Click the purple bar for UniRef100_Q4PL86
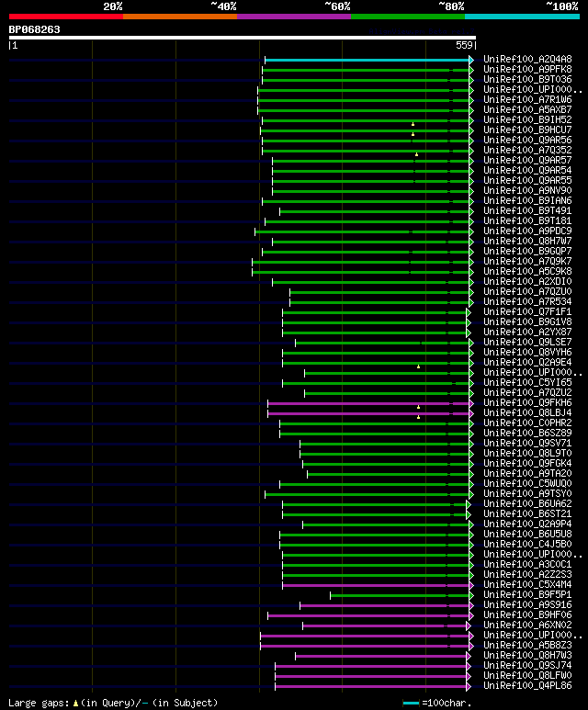588x710 pixels. 371,686
